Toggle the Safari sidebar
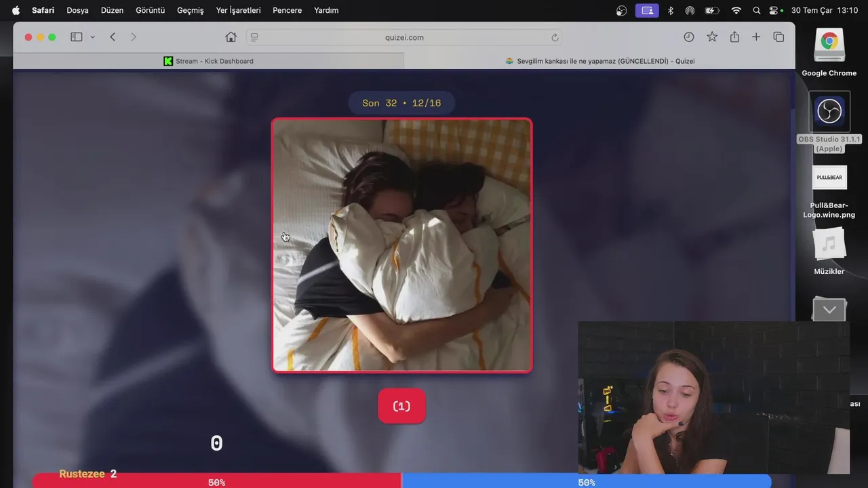The width and height of the screenshot is (868, 488). pos(77,37)
